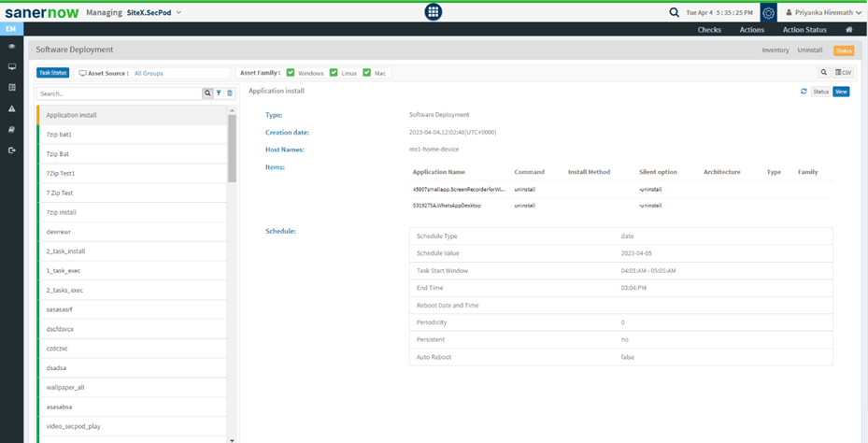Switch to the Inventory tab
868x443 pixels.
click(775, 50)
